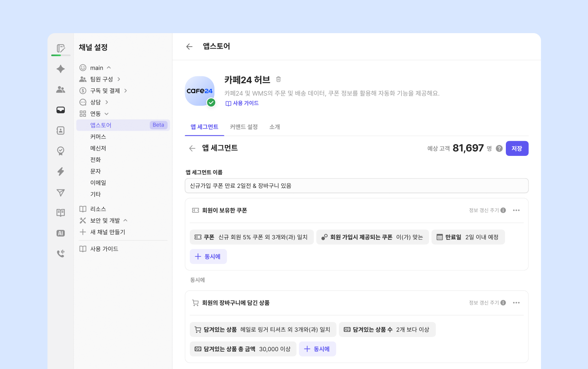
Task: Add condition with 동시에 in coupon section
Action: coord(208,256)
